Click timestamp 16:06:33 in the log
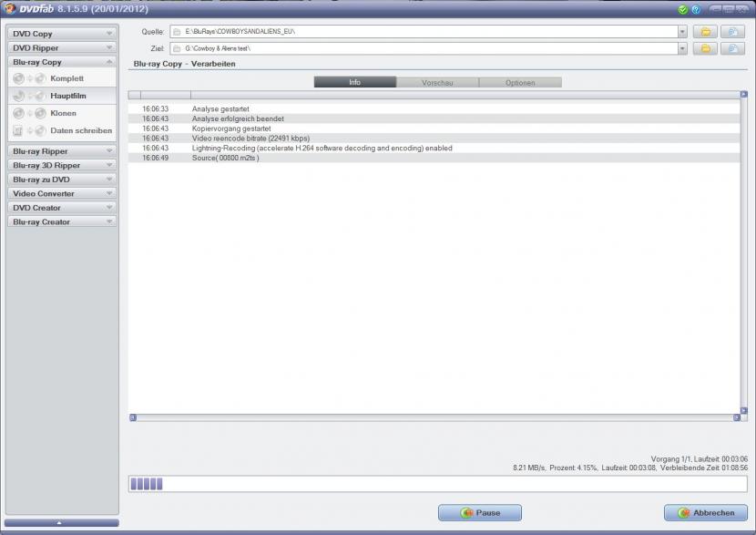Viewport: 756px width, 535px height. 155,109
